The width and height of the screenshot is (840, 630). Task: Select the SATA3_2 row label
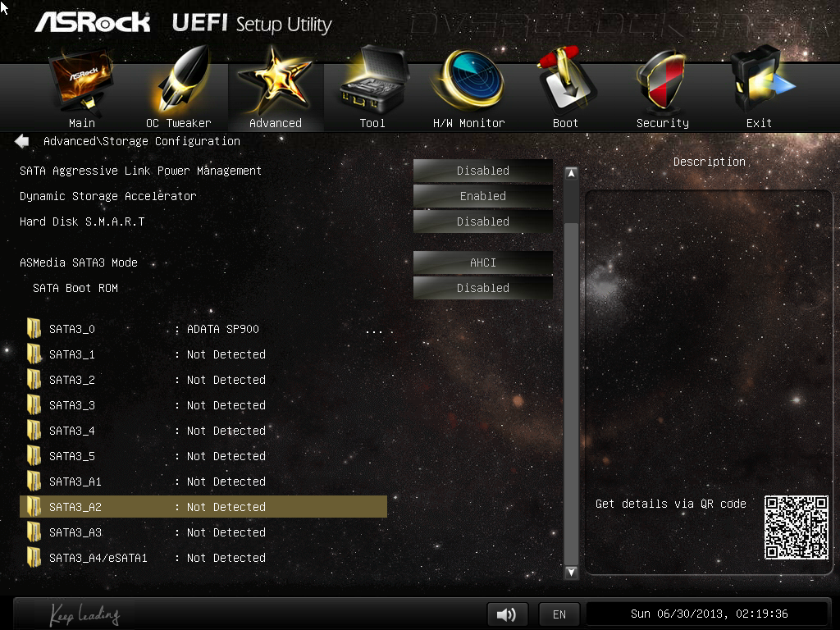[x=72, y=380]
